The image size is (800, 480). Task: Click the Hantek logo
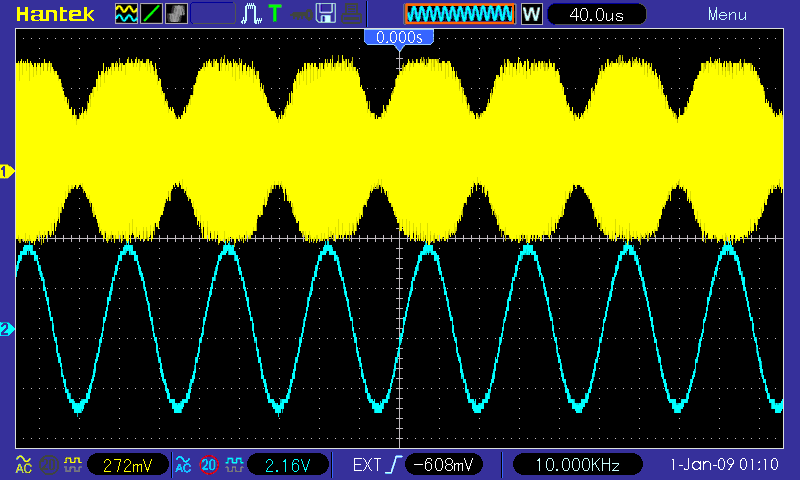(55, 14)
